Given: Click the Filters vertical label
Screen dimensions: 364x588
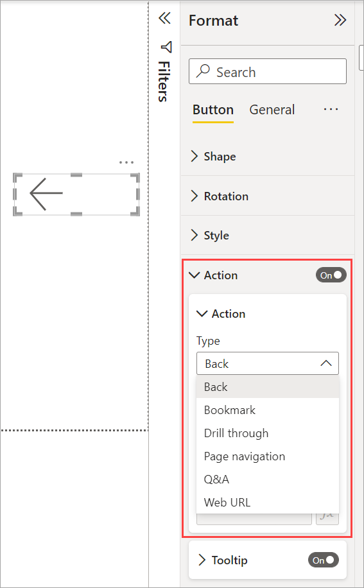Looking at the screenshot, I should [164, 82].
